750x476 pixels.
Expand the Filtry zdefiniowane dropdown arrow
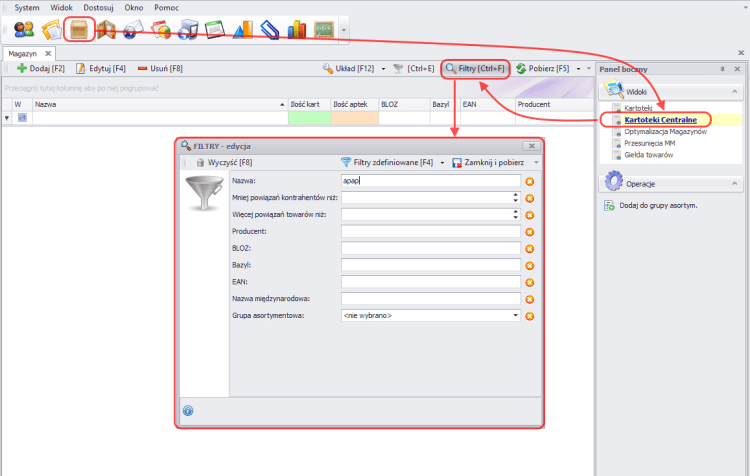[443, 162]
